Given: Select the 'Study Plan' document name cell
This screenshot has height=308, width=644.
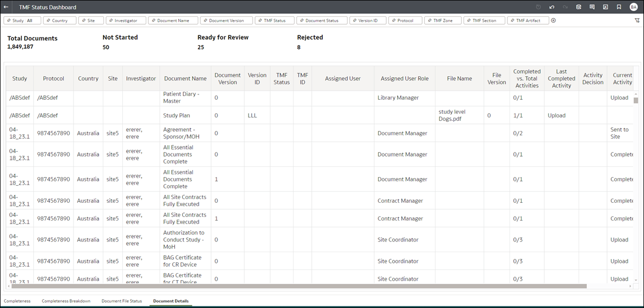Looking at the screenshot, I should pyautogui.click(x=186, y=115).
